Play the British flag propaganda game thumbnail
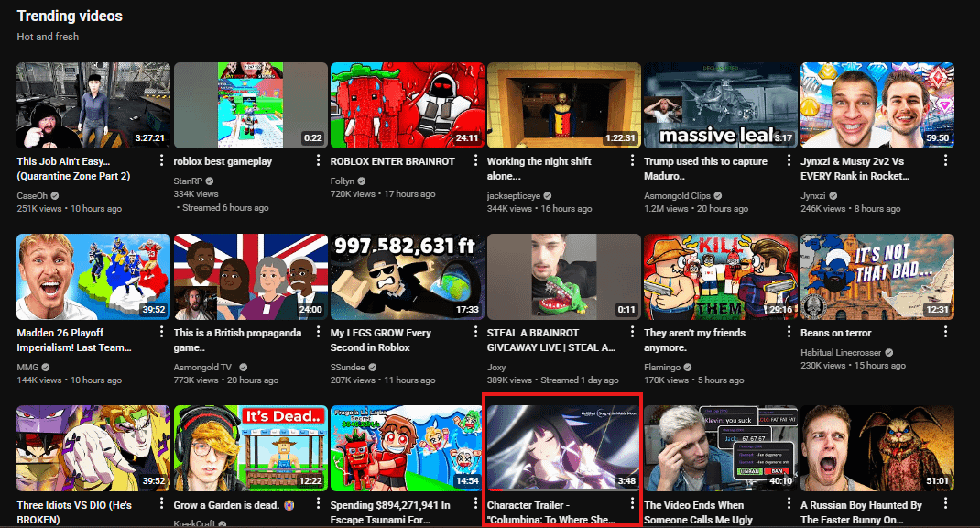The width and height of the screenshot is (980, 528). pyautogui.click(x=251, y=277)
